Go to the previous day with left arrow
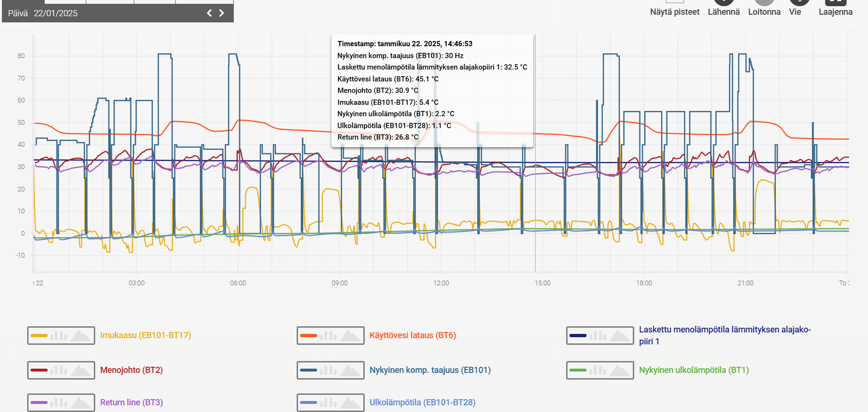The width and height of the screenshot is (868, 412). 210,13
